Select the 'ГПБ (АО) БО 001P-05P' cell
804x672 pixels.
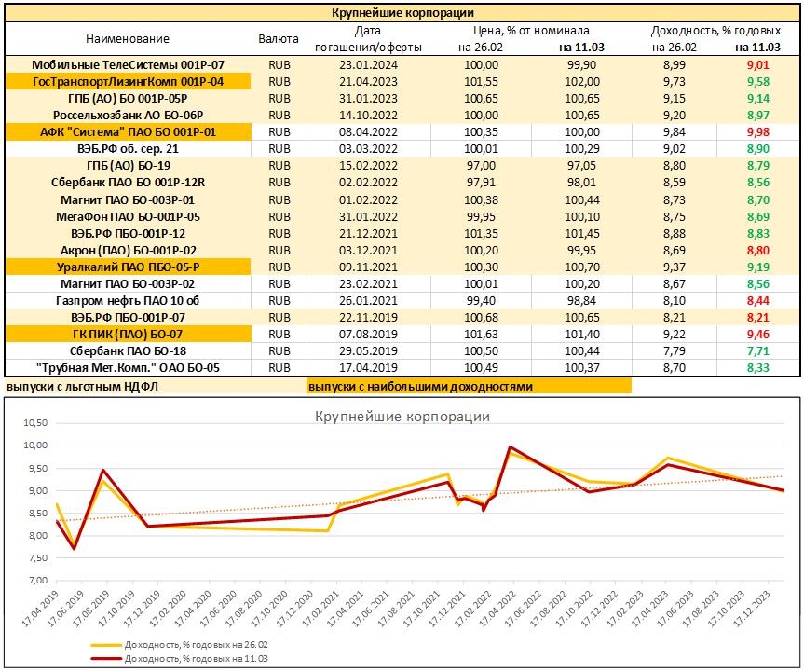point(128,99)
